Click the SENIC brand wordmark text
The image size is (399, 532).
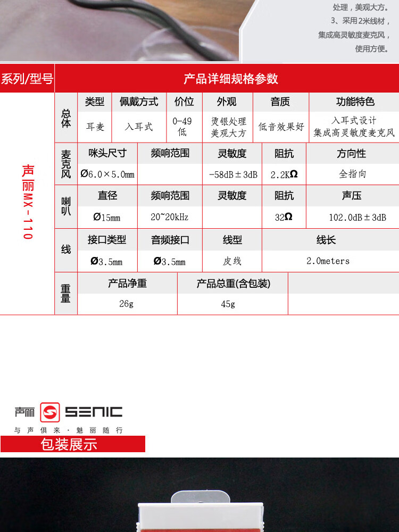pos(94,412)
